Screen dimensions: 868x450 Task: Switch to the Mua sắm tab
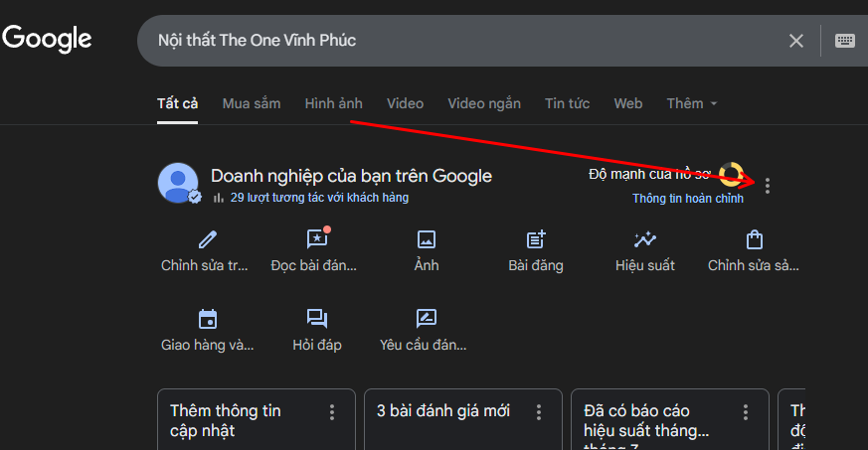252,103
